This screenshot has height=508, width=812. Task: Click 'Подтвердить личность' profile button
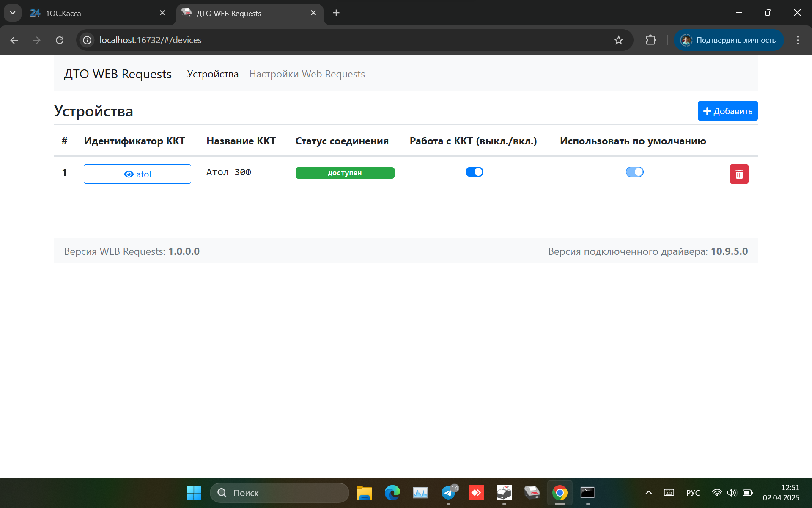click(x=728, y=40)
